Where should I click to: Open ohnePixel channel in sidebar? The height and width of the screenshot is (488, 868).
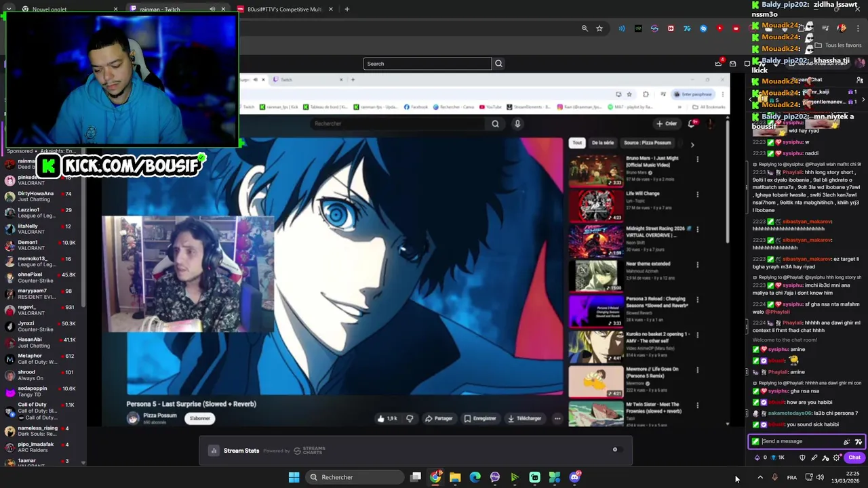41,277
